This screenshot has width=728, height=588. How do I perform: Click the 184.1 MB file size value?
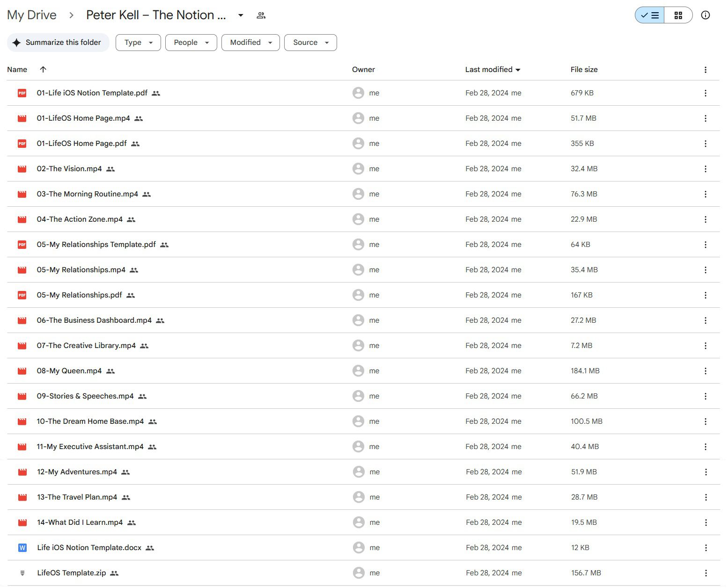pyautogui.click(x=585, y=371)
